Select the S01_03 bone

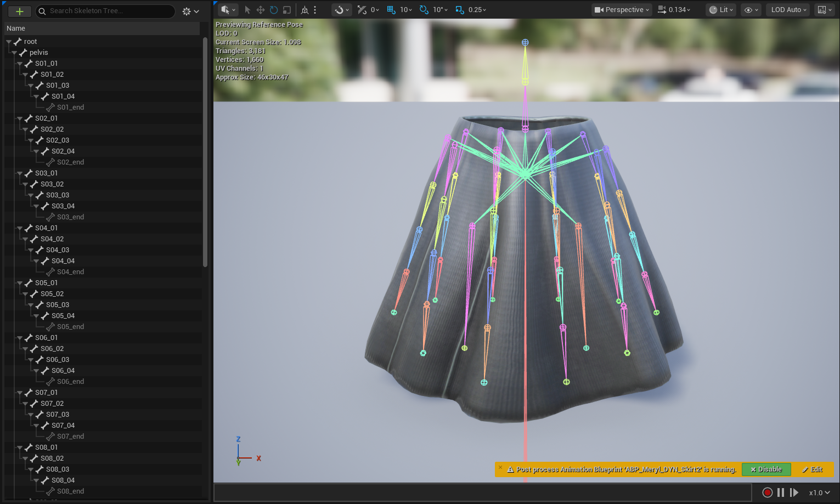click(58, 86)
